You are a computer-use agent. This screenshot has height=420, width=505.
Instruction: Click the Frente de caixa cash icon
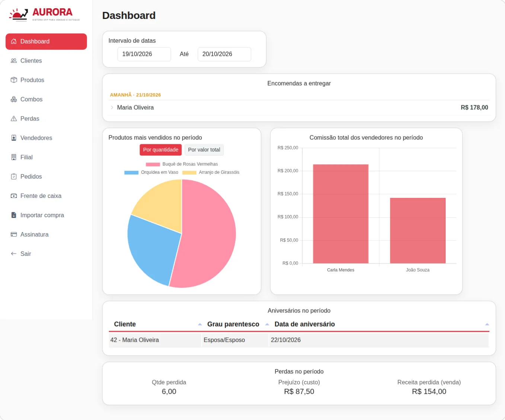pos(14,196)
